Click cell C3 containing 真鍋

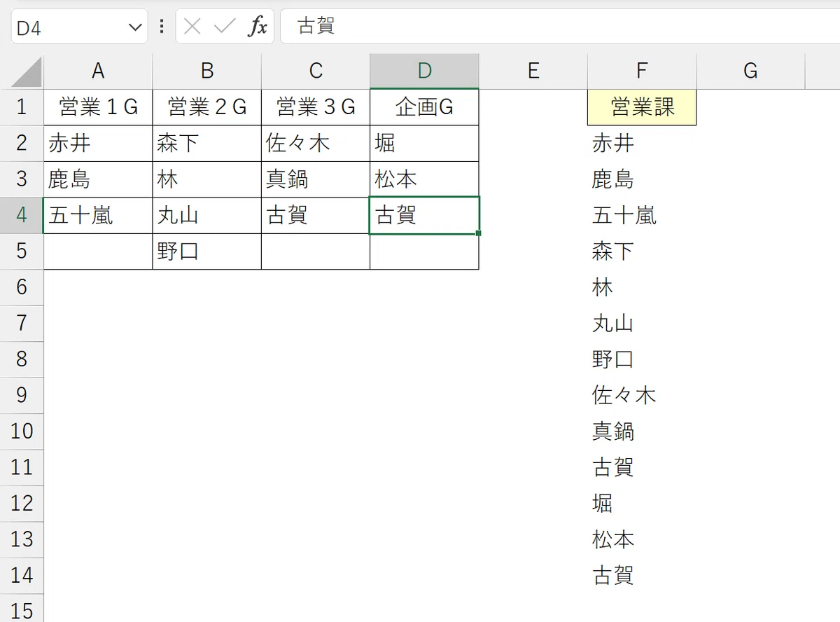(316, 179)
